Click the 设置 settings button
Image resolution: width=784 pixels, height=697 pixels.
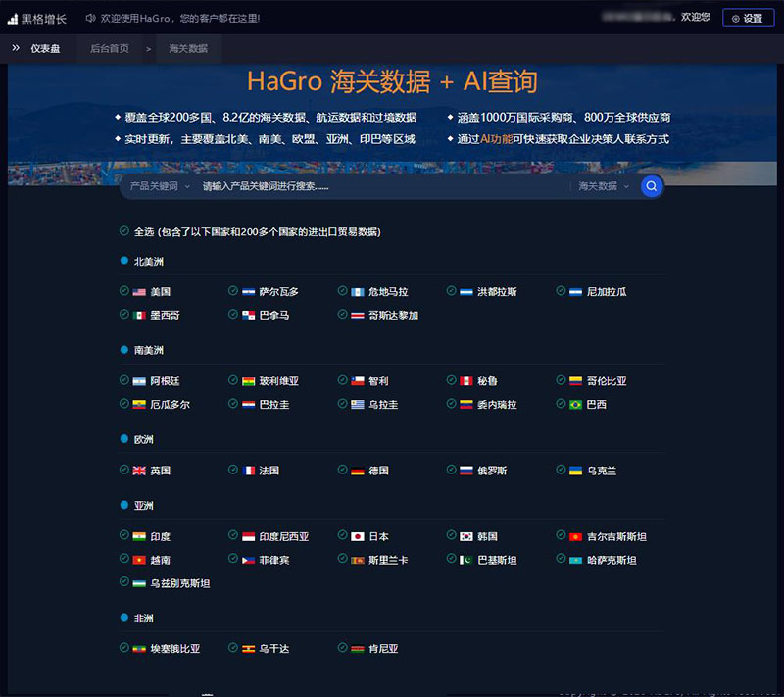tap(747, 18)
